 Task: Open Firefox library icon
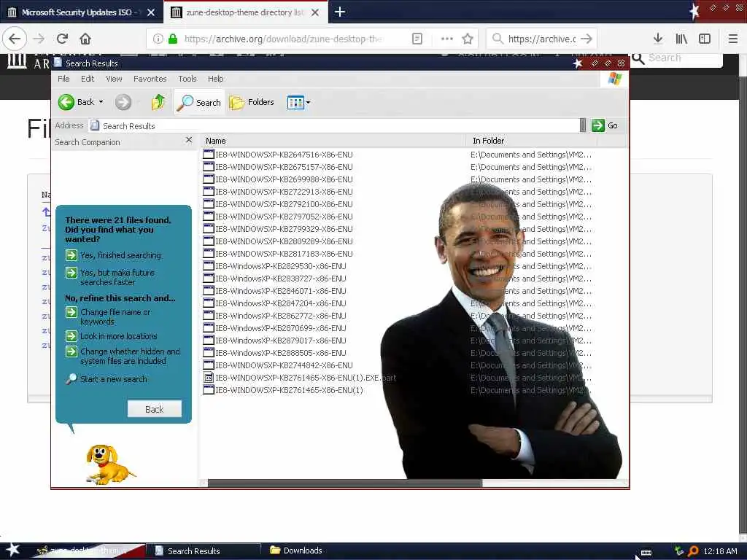681,39
